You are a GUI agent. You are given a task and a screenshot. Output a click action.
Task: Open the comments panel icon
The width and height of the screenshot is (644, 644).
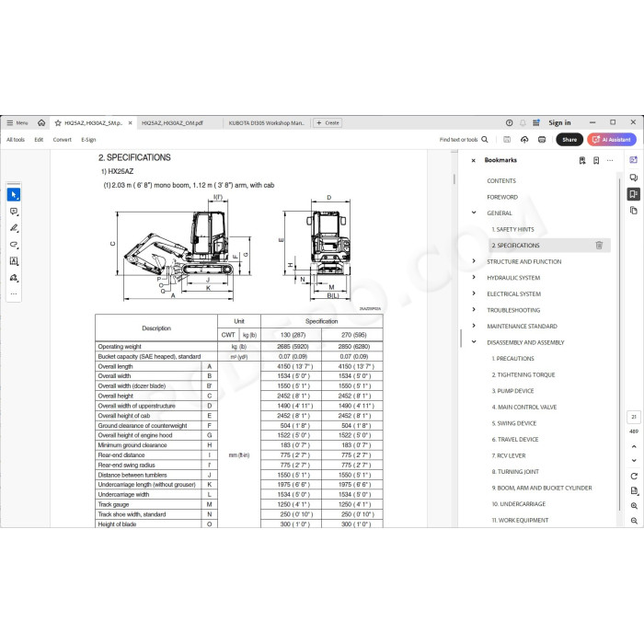pyautogui.click(x=633, y=178)
